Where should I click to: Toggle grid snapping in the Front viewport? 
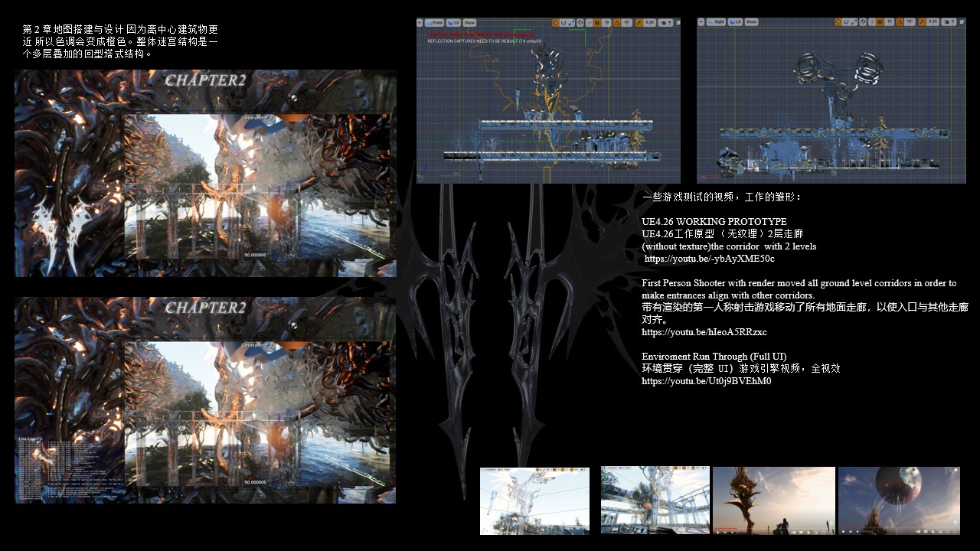coord(597,23)
